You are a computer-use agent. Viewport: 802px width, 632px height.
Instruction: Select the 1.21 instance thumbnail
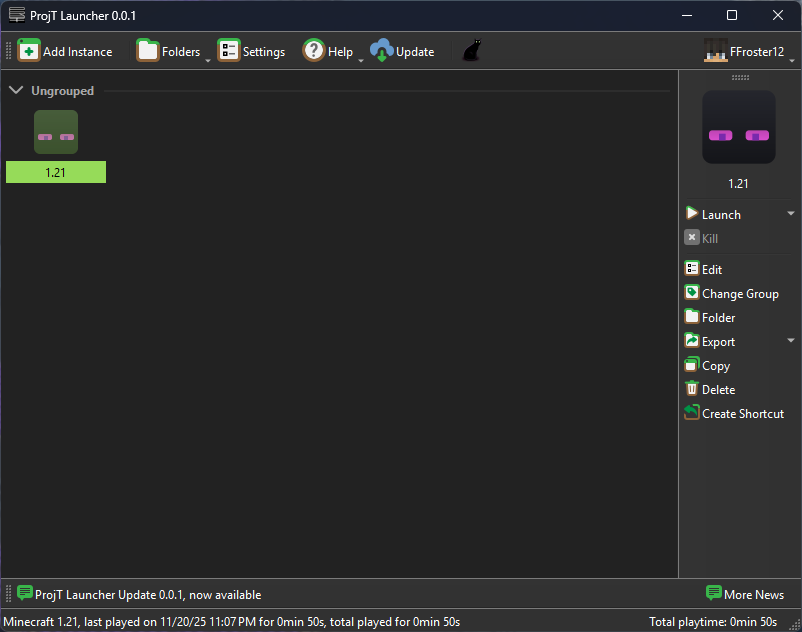(55, 131)
